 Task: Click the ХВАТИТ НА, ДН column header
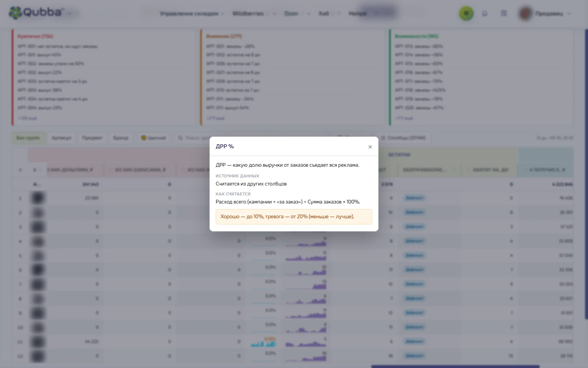(x=490, y=170)
